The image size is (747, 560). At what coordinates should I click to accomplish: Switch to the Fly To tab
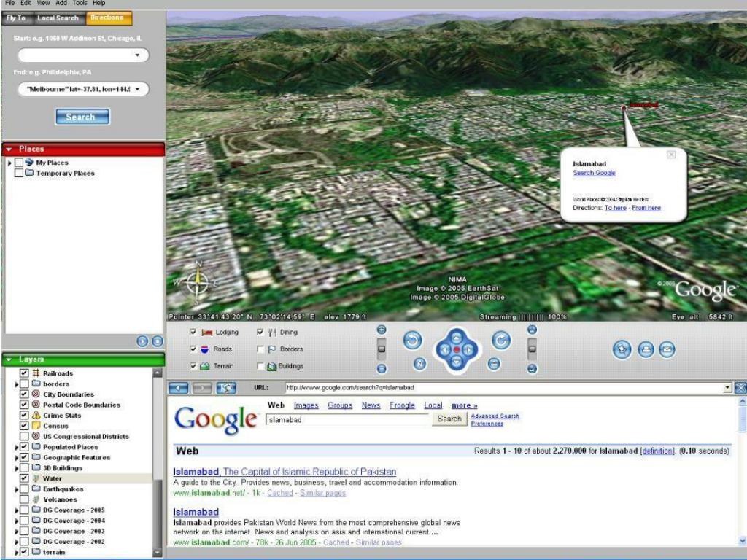click(17, 18)
